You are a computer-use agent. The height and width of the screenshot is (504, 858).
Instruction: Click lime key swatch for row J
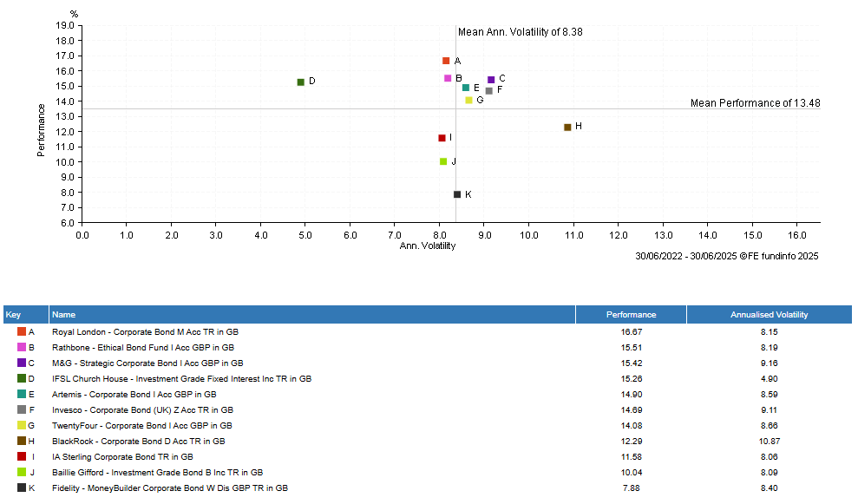[22, 472]
